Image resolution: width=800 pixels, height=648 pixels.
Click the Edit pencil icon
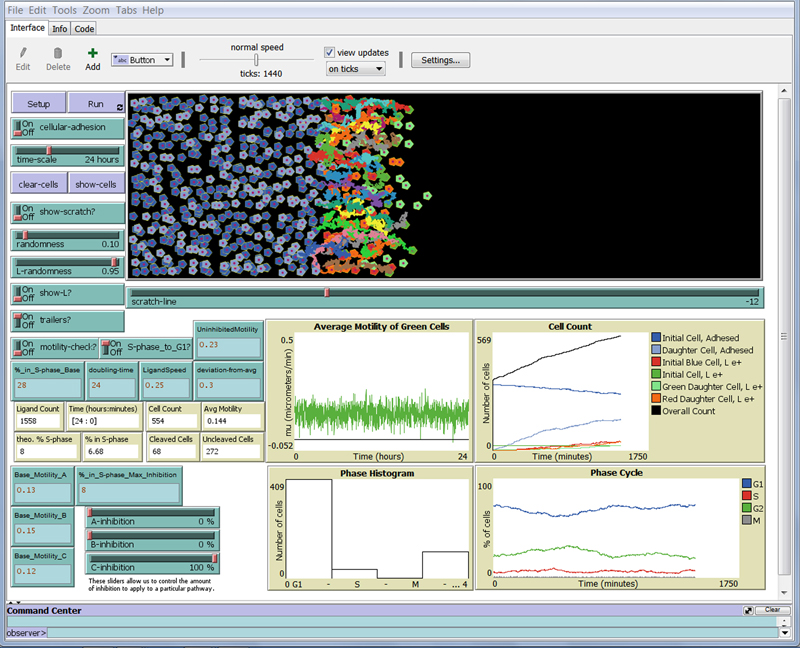(23, 53)
